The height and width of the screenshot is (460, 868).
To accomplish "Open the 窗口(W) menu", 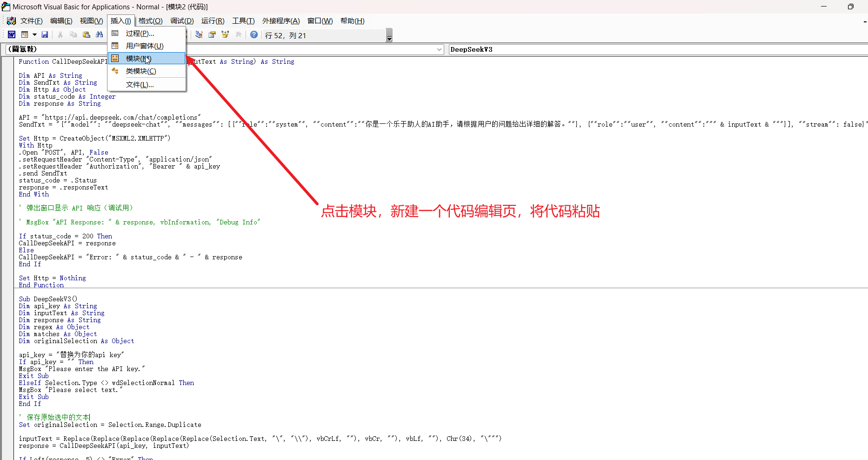I will click(x=320, y=21).
